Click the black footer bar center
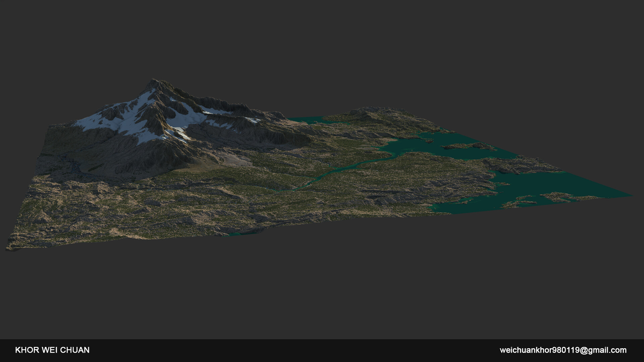The image size is (644, 362). click(322, 350)
